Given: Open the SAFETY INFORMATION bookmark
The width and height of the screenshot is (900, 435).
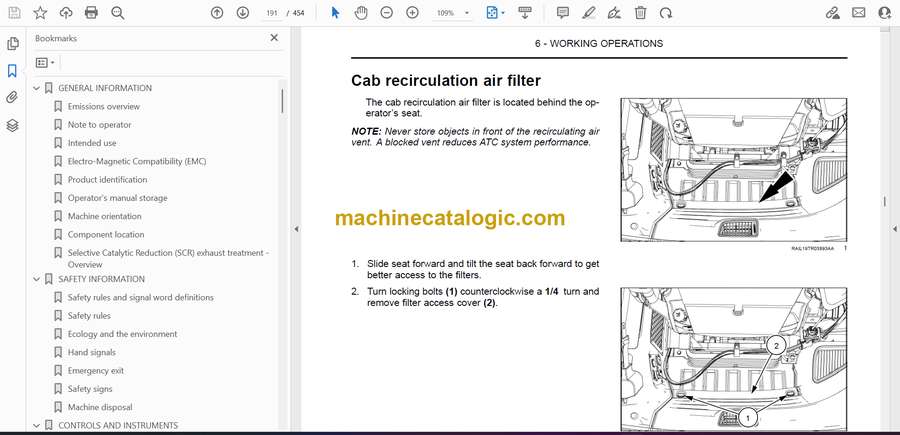Looking at the screenshot, I should coord(102,279).
